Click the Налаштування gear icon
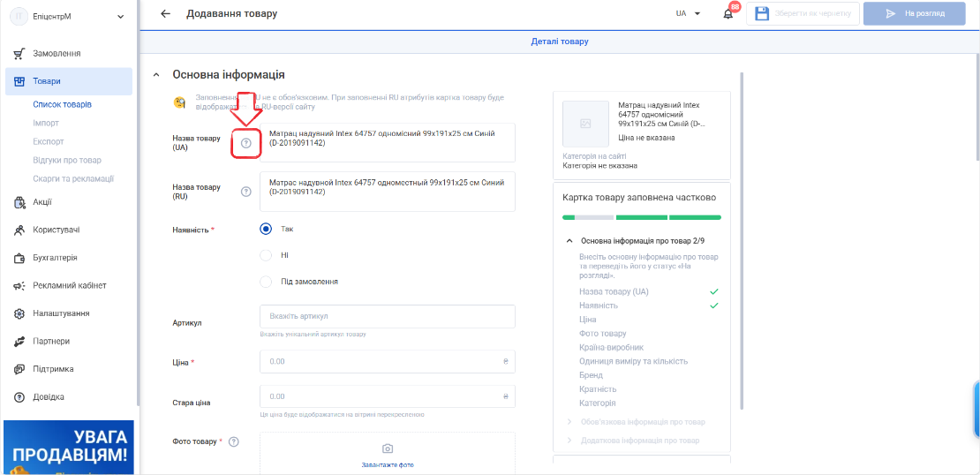Screen dimensions: 980x475 pyautogui.click(x=19, y=313)
